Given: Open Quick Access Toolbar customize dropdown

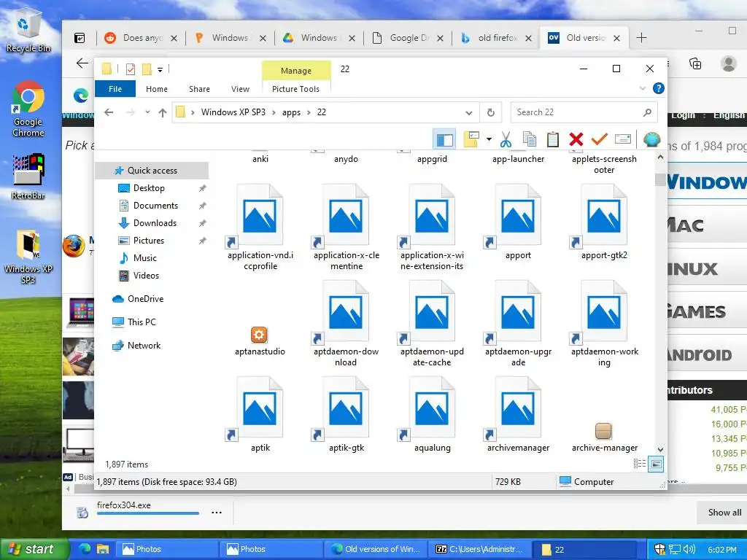Looking at the screenshot, I should click(x=160, y=70).
